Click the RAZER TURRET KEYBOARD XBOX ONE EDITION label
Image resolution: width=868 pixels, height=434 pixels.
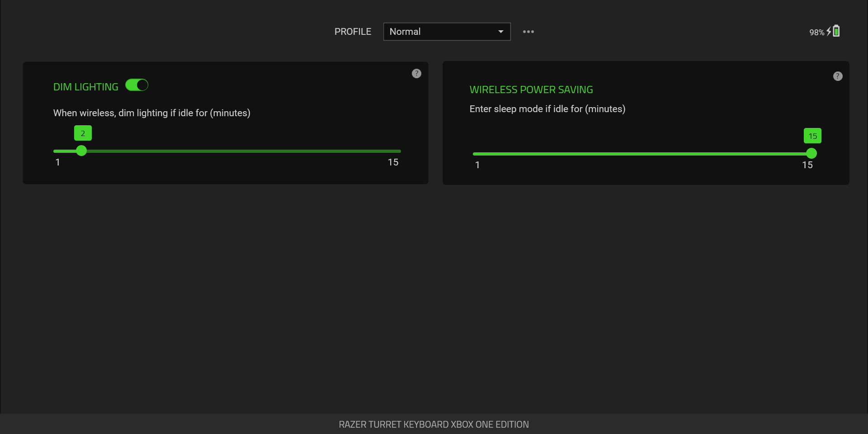[x=434, y=424]
